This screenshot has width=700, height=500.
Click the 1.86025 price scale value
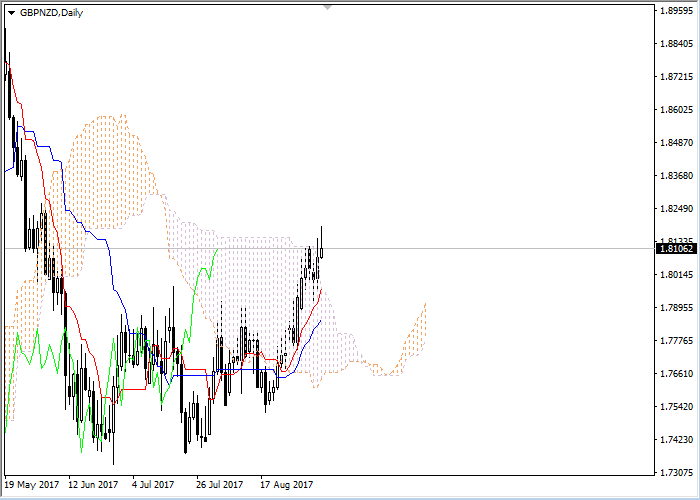point(677,109)
